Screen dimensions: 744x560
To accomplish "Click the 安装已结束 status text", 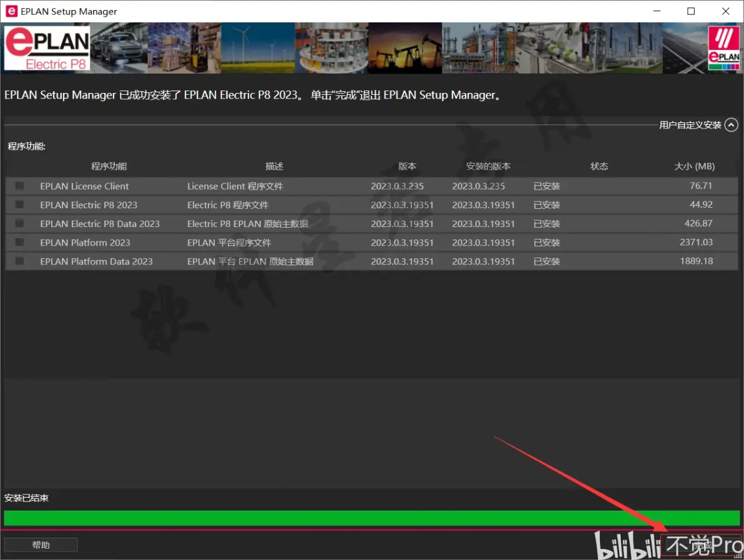I will click(27, 498).
